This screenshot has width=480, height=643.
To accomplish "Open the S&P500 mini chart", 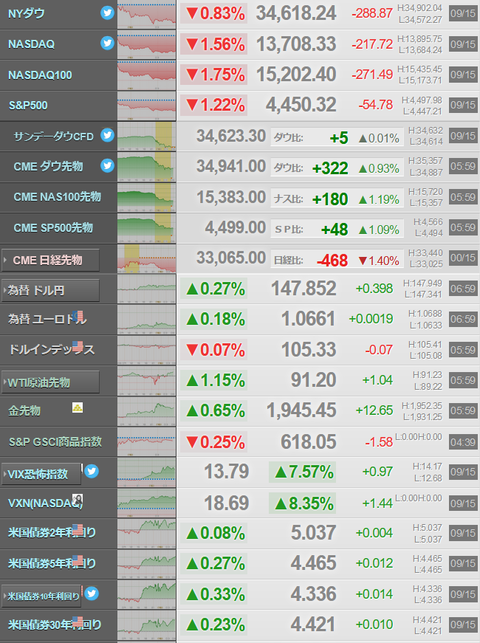I will point(147,107).
